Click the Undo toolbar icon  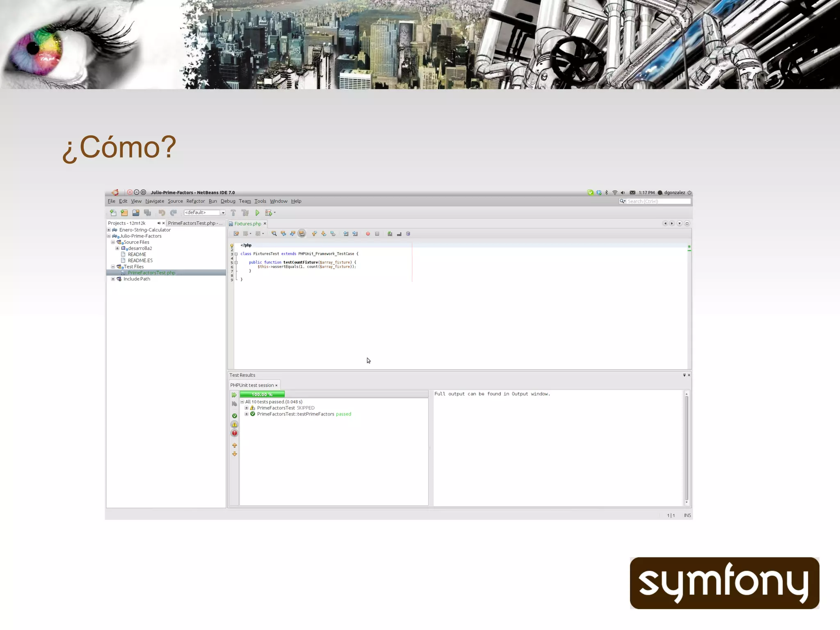162,212
